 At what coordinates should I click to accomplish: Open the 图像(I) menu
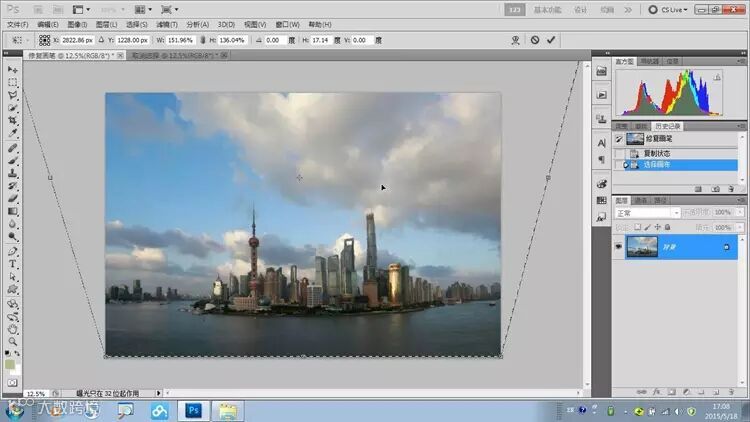(77, 24)
